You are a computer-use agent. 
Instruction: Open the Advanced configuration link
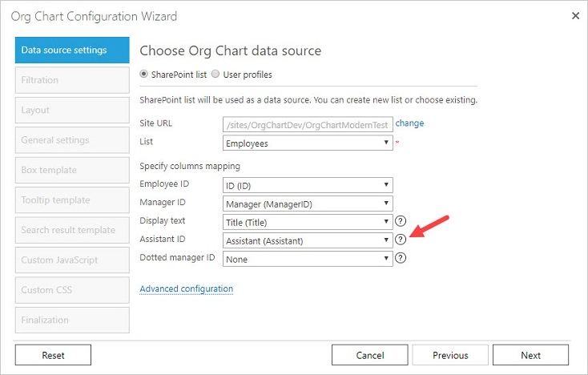pos(187,288)
